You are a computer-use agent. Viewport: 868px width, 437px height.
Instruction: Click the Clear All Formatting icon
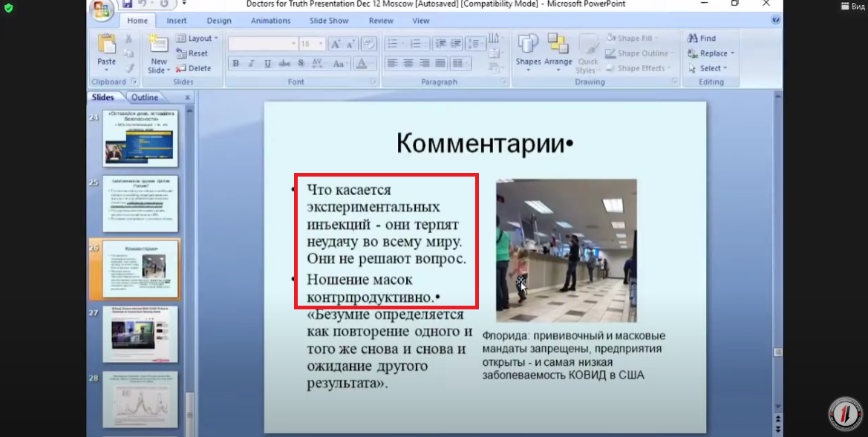pyautogui.click(x=369, y=44)
